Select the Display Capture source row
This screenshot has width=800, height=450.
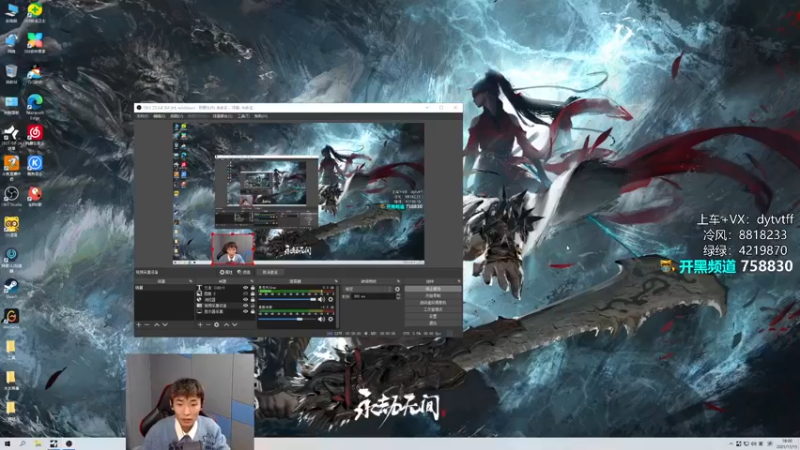pyautogui.click(x=226, y=311)
